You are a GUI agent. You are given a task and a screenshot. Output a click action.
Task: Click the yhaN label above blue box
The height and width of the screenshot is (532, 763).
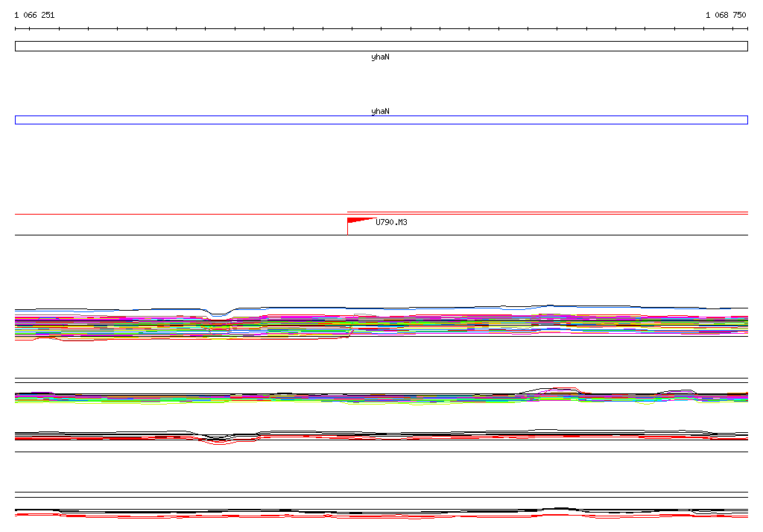click(380, 111)
